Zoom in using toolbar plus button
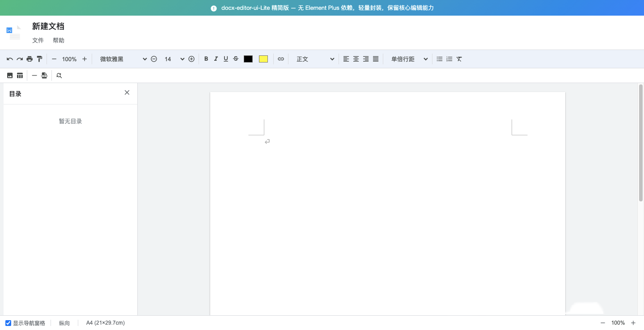 85,59
